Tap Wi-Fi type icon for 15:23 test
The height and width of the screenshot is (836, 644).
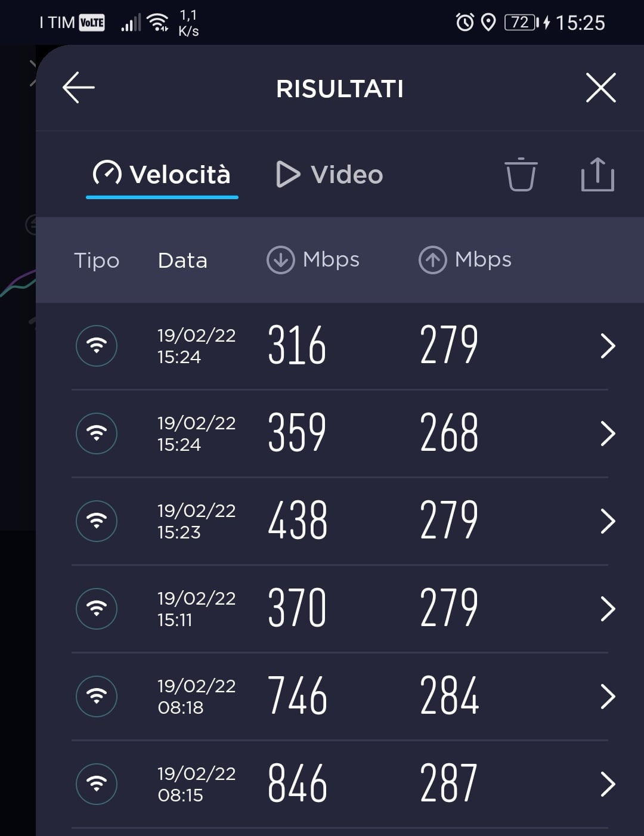coord(97,521)
